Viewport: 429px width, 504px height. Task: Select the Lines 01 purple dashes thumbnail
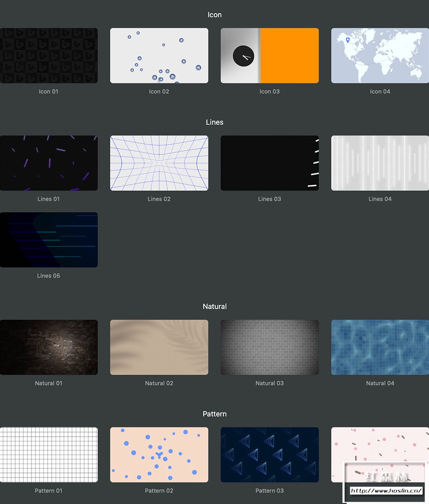coord(49,163)
